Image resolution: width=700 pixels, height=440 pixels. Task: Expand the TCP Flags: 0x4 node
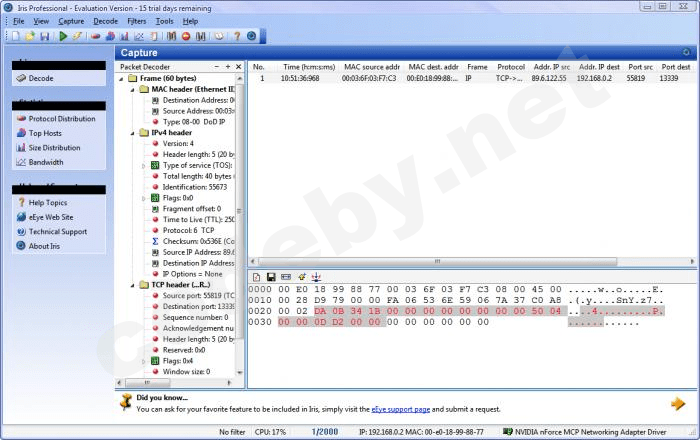(143, 360)
